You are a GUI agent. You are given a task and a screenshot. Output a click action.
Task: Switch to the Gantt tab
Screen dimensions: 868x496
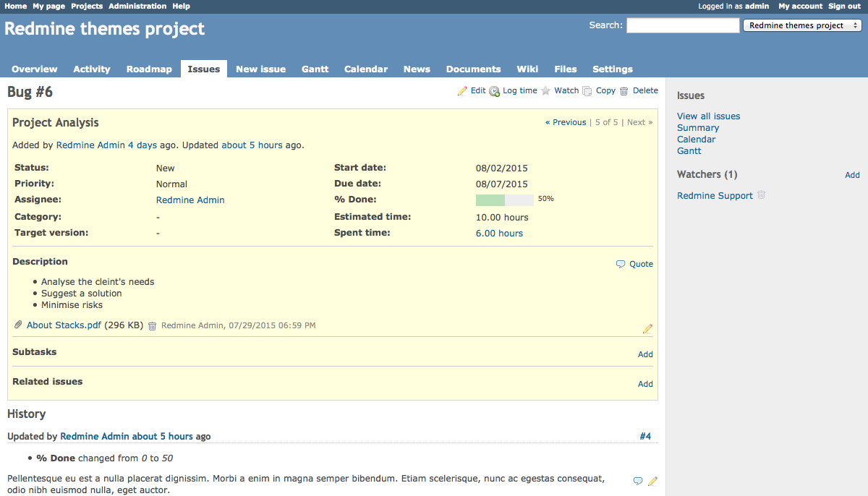click(315, 69)
